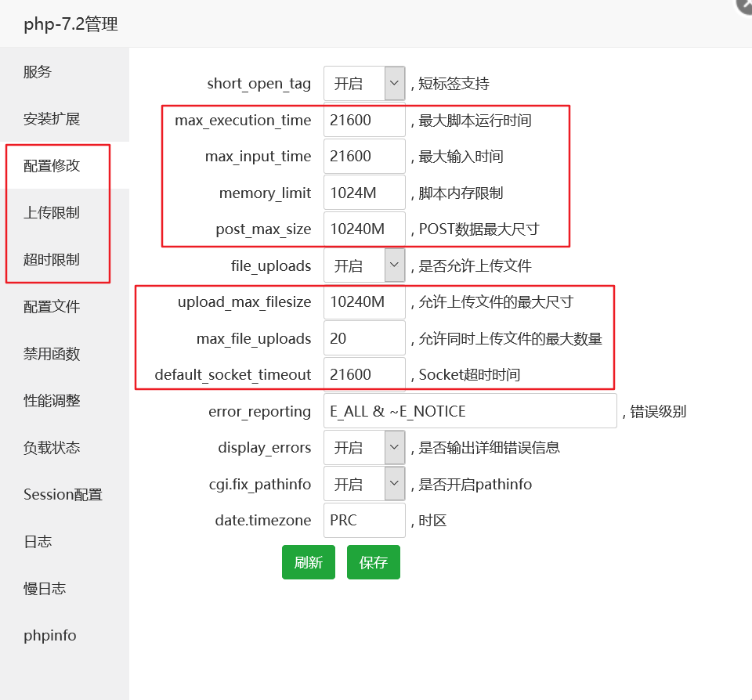The width and height of the screenshot is (752, 700).
Task: Switch to the 超时限制 tab
Action: click(x=64, y=259)
